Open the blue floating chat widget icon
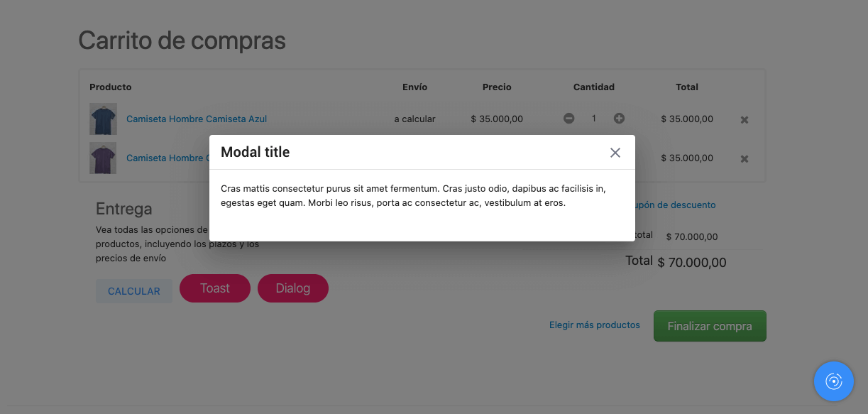868x414 pixels. [x=834, y=381]
